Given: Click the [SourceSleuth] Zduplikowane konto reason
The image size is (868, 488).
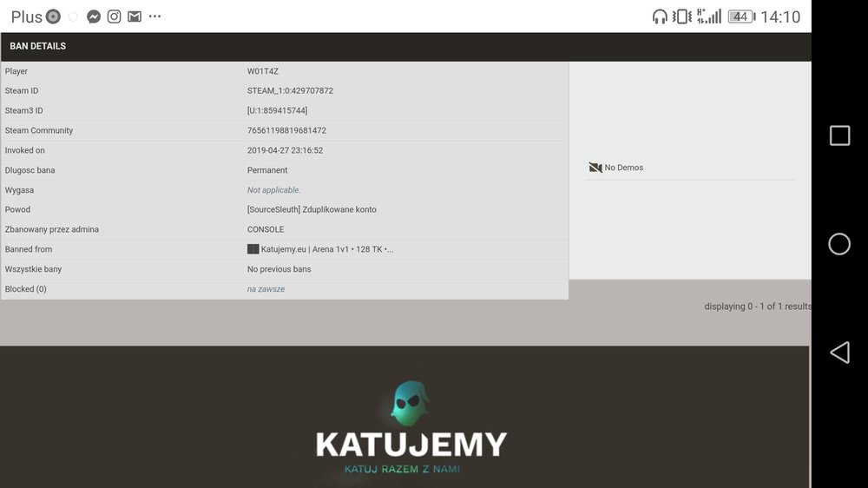Looking at the screenshot, I should pos(312,209).
